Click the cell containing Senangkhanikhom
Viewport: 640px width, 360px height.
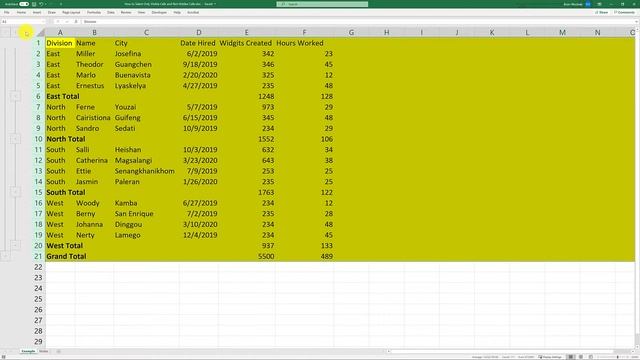146,171
